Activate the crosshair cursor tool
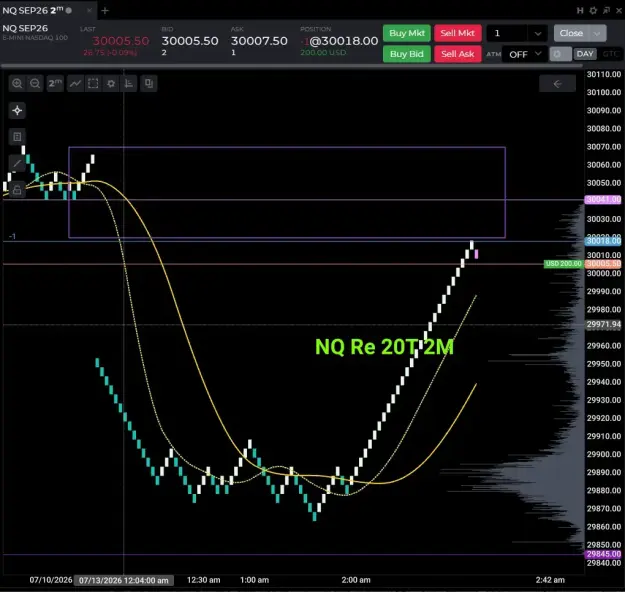Viewport: 625px width, 592px height. click(x=17, y=110)
